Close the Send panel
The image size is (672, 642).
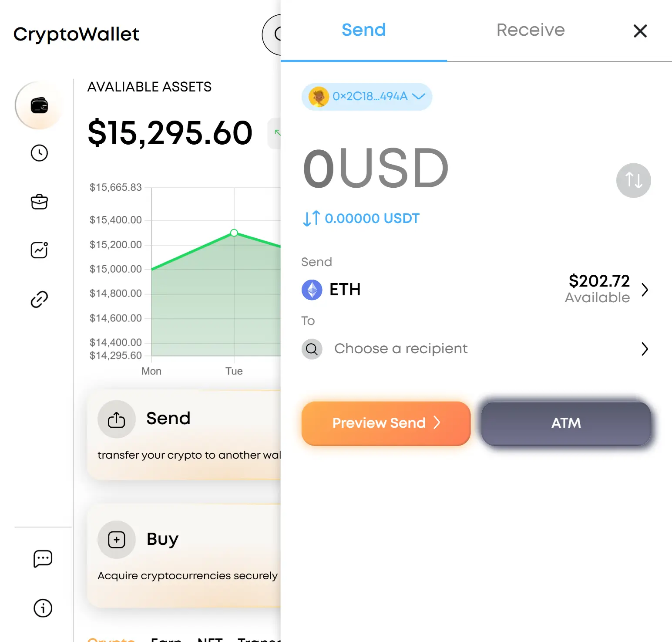640,31
